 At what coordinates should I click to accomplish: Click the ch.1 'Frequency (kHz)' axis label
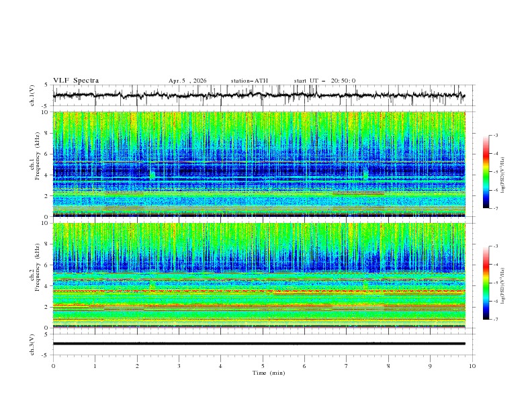pos(38,156)
